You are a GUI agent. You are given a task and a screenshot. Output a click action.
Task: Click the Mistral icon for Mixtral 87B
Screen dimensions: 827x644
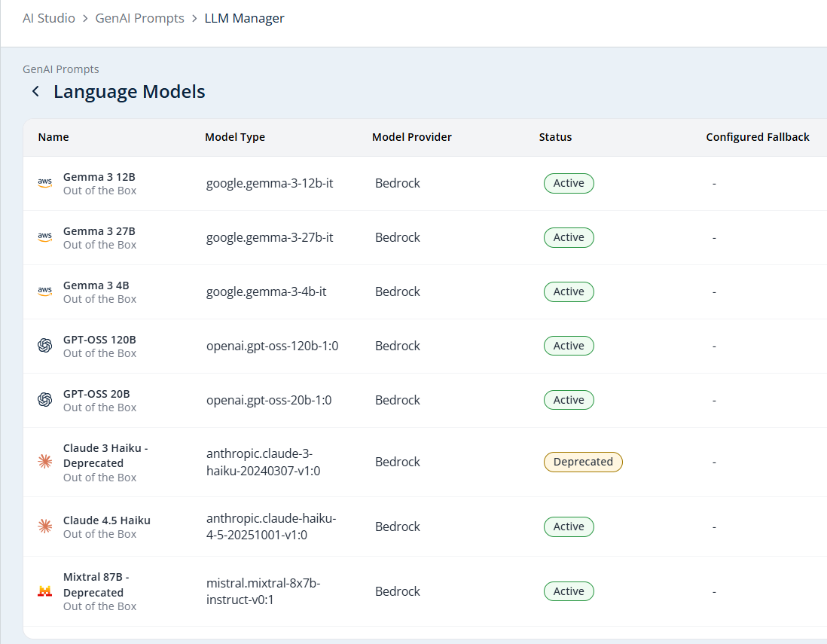click(45, 591)
